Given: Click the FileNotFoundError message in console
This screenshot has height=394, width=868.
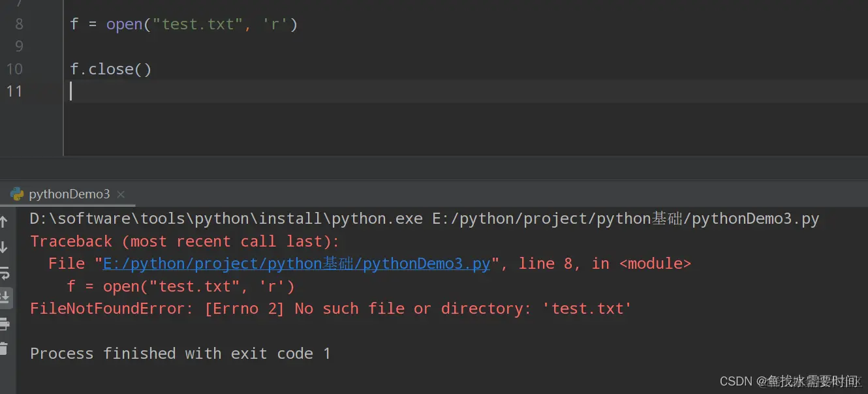Looking at the screenshot, I should click(331, 309).
